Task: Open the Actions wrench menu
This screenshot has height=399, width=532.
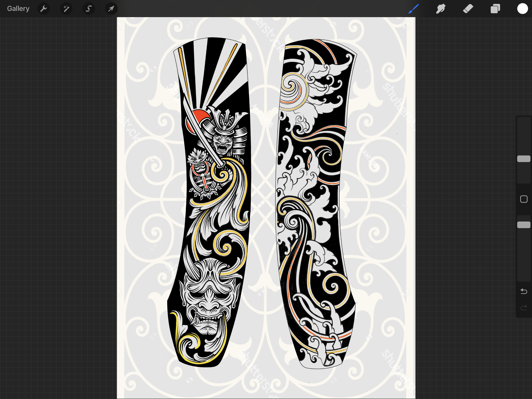Action: tap(44, 9)
